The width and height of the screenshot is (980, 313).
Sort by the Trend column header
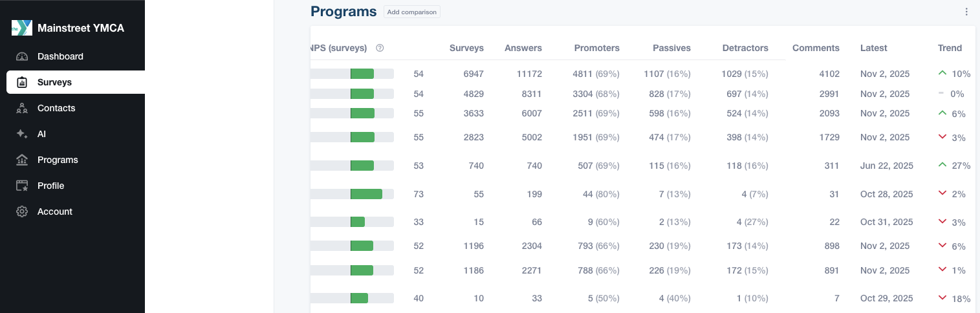click(950, 48)
